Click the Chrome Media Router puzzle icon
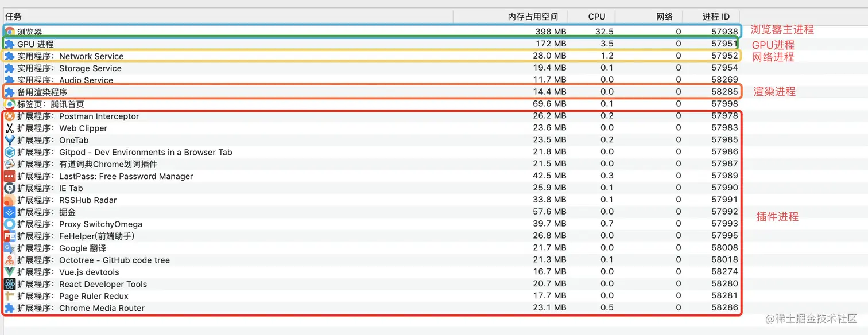The width and height of the screenshot is (868, 335). click(x=10, y=309)
